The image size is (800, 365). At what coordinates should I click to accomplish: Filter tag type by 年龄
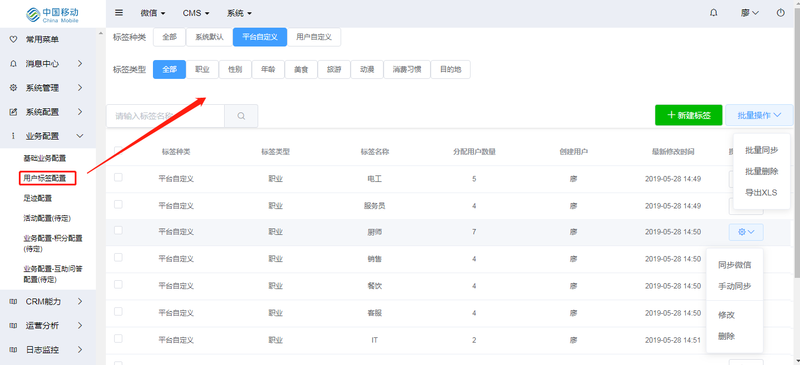(x=268, y=70)
